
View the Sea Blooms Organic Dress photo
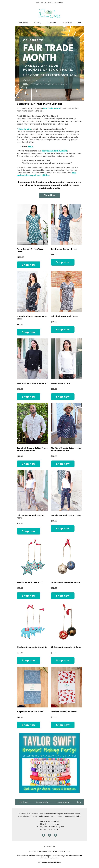66,224
